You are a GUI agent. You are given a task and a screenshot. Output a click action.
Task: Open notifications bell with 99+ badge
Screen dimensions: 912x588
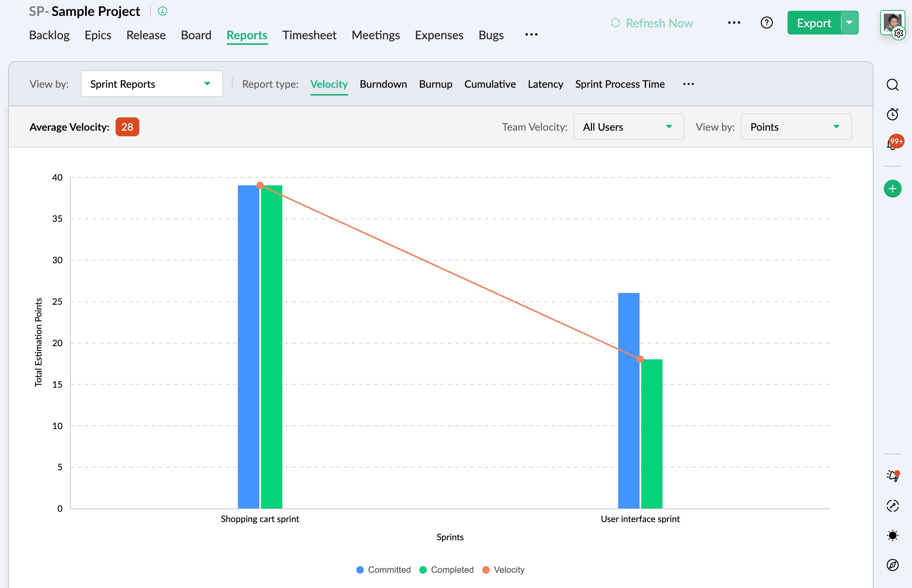(x=892, y=144)
